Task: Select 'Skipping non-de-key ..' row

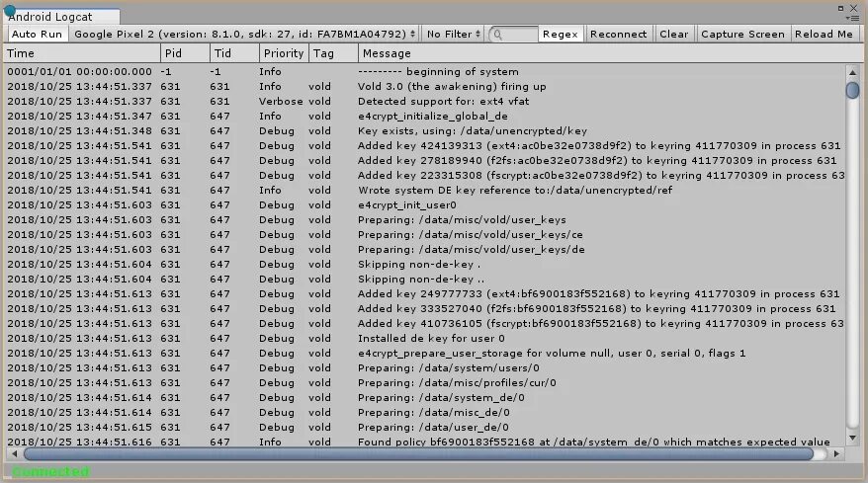Action: tap(425, 280)
